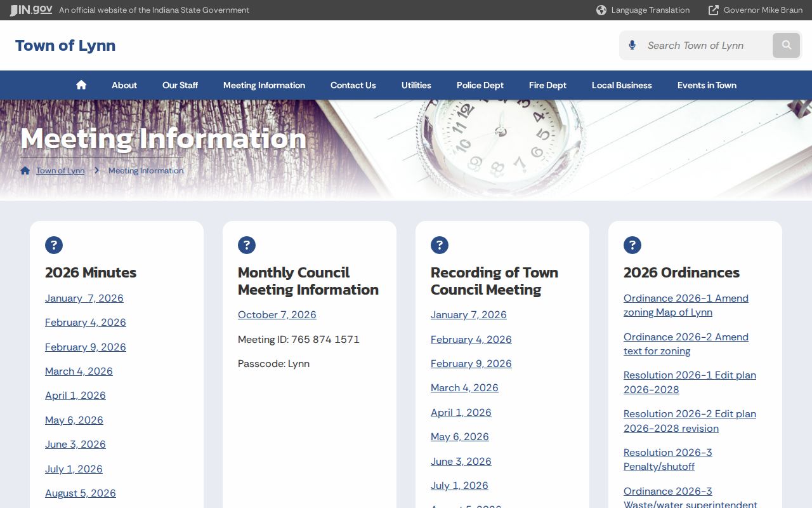
Task: Click the Town of Lynn breadcrumb link
Action: [x=60, y=170]
